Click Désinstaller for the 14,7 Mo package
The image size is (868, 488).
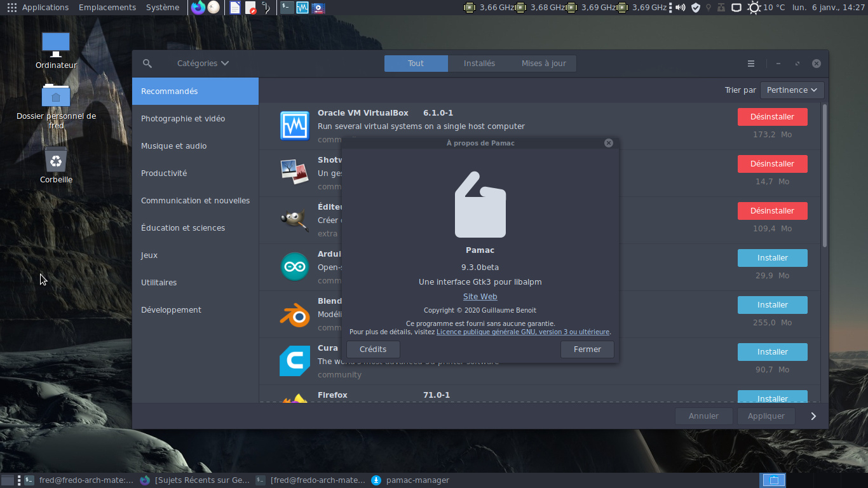pyautogui.click(x=772, y=164)
